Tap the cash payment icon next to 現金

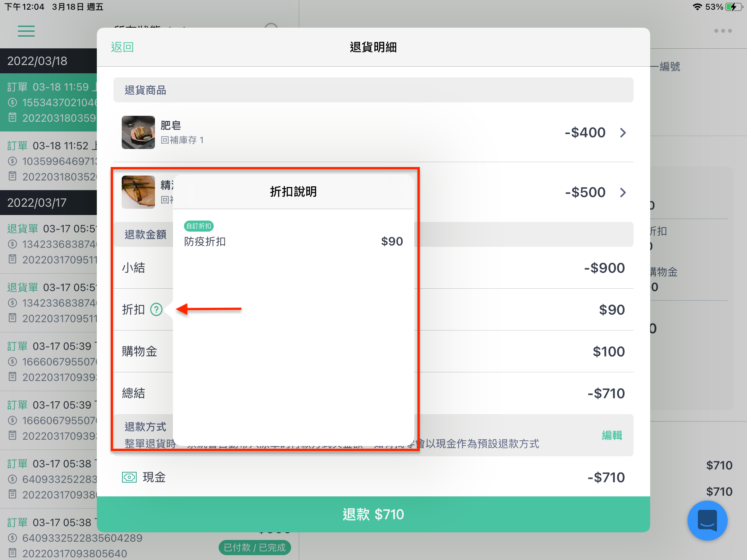(129, 477)
